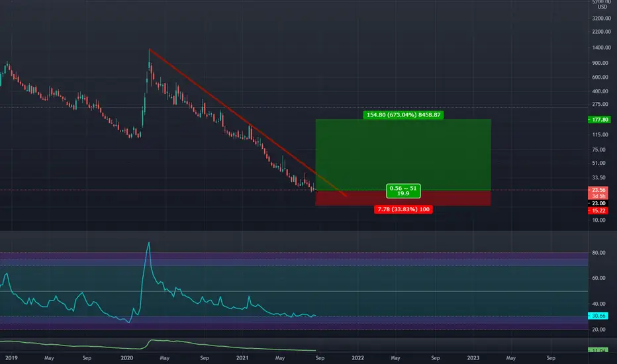Select the stop-loss label reading 7.78 (33.83%) 100

(x=403, y=209)
